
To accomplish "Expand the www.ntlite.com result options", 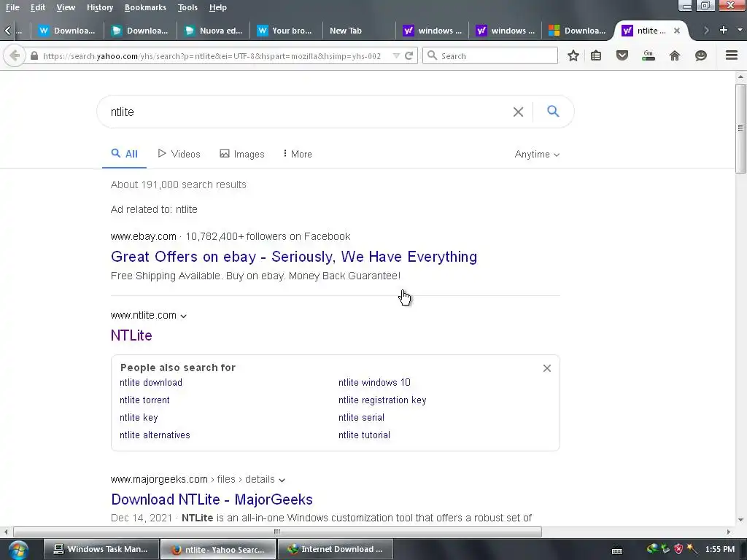I will click(x=183, y=316).
